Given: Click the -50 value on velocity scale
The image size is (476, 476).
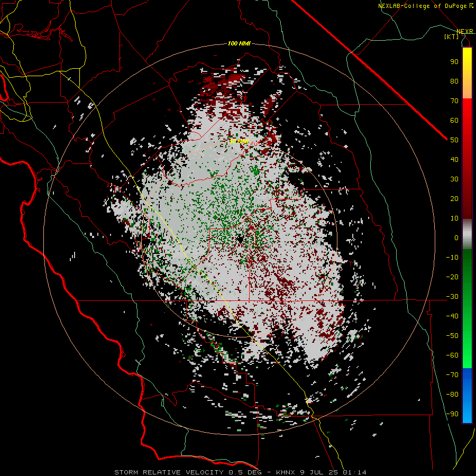Looking at the screenshot, I should (452, 336).
